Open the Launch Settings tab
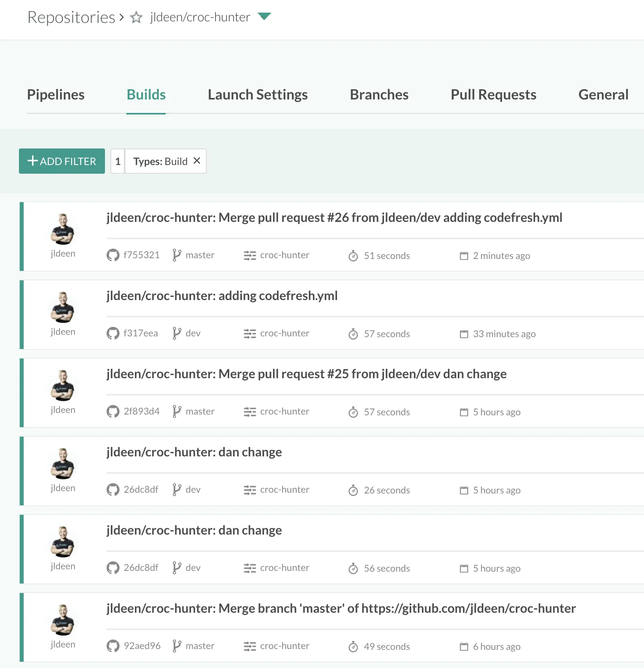 pyautogui.click(x=258, y=95)
